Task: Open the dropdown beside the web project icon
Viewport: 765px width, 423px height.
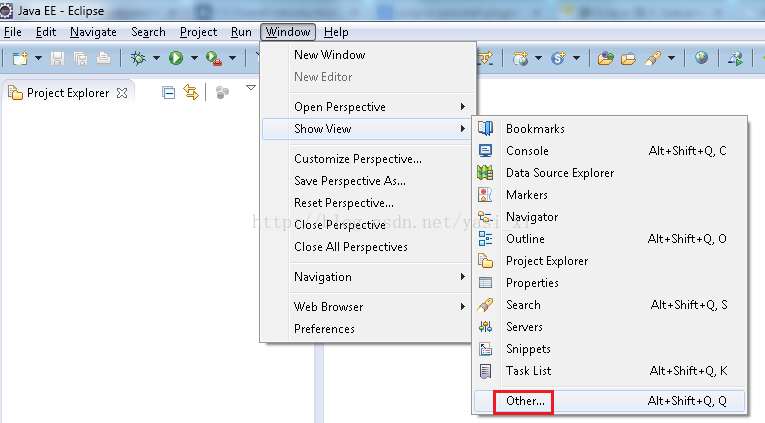Action: 538,59
